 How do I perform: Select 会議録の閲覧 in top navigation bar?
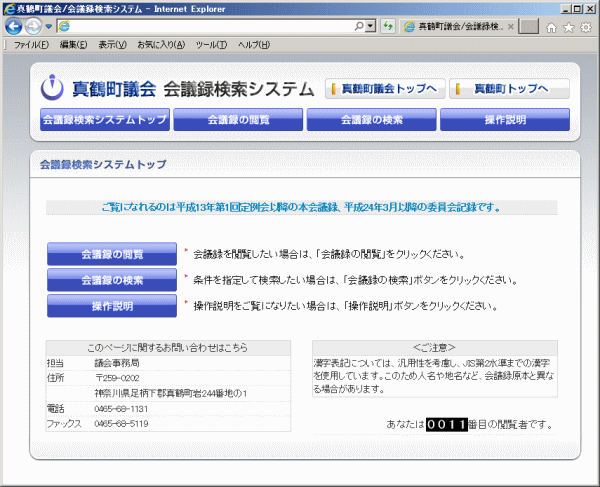tap(238, 119)
